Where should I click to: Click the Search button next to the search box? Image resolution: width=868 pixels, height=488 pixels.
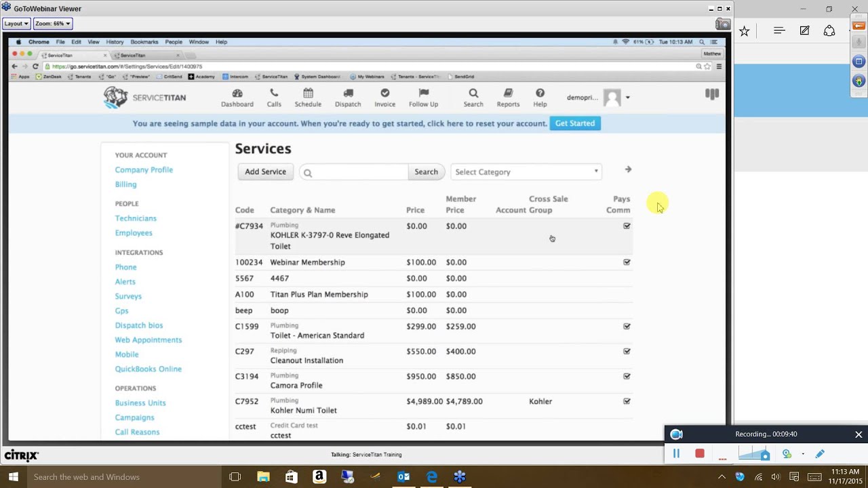[426, 171]
